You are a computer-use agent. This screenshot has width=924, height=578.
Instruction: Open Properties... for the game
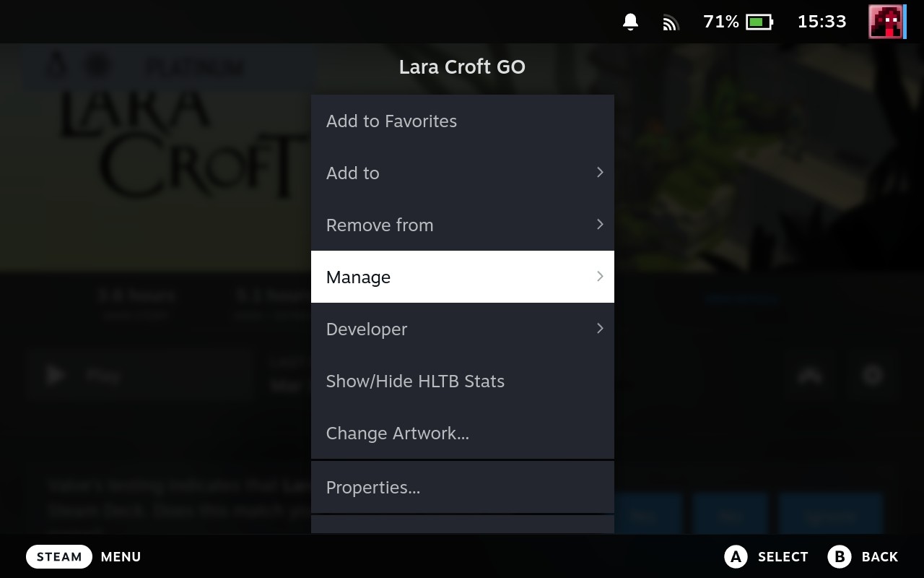(463, 488)
